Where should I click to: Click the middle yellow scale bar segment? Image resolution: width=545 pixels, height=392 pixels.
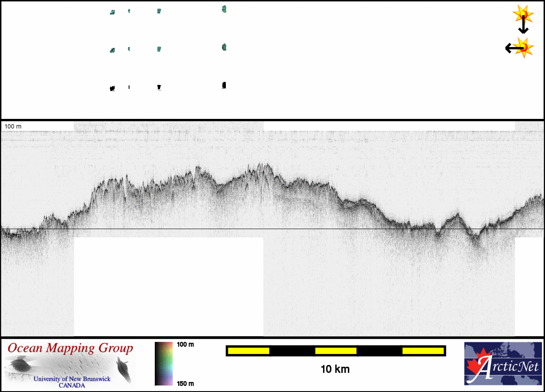pos(335,351)
